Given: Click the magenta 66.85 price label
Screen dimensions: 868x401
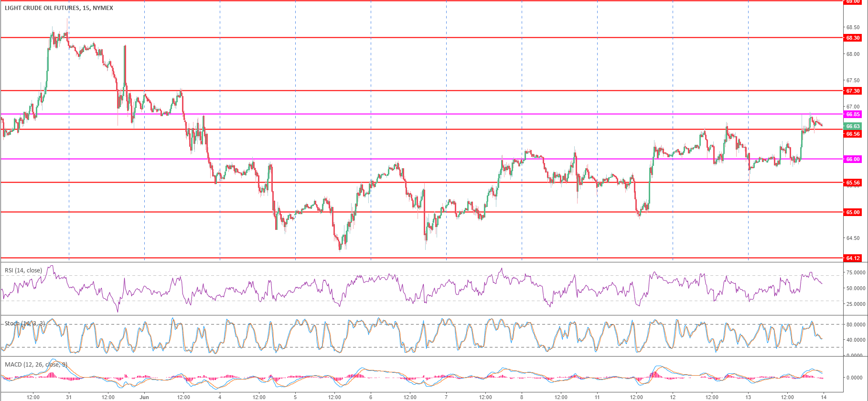Looking at the screenshot, I should click(853, 114).
